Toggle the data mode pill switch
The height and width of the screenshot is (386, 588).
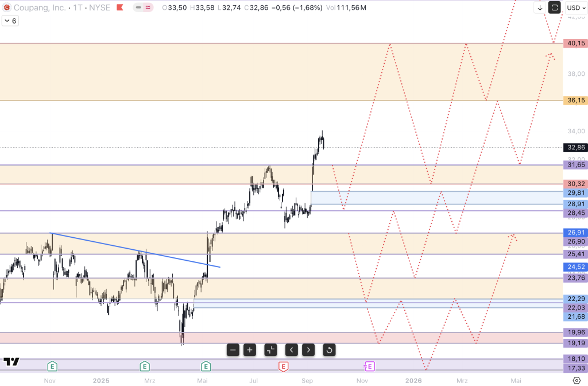click(x=143, y=7)
